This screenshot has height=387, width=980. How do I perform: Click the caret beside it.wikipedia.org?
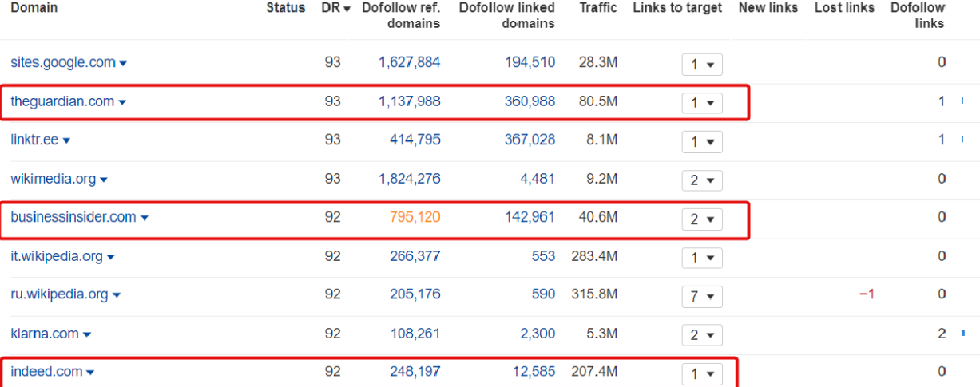pos(111,257)
